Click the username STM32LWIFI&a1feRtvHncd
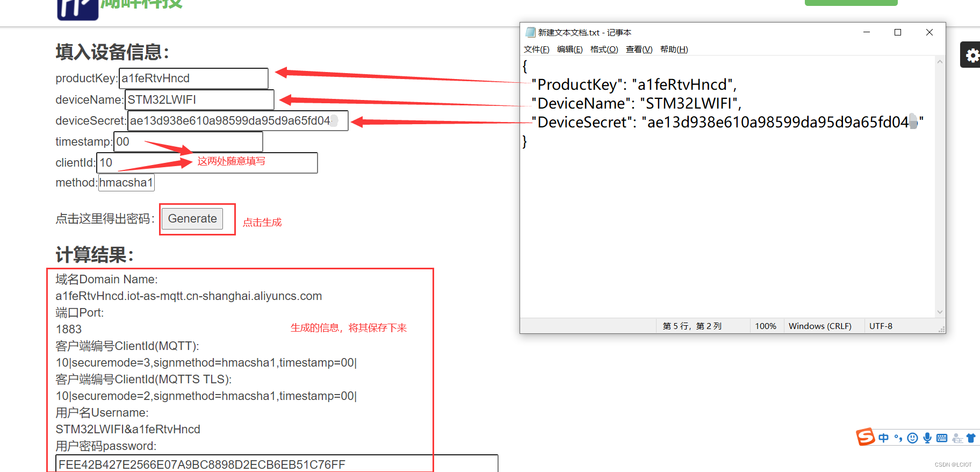This screenshot has height=472, width=980. coord(128,430)
